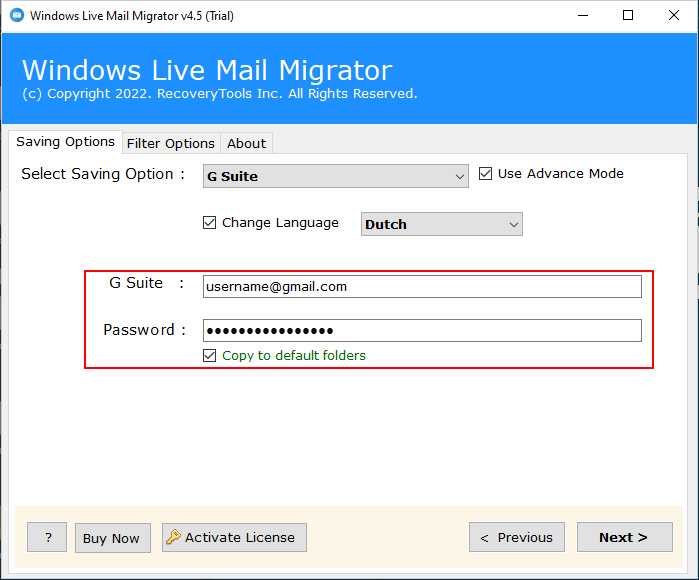Click the Windows Live Mail Migrator heading

click(207, 70)
